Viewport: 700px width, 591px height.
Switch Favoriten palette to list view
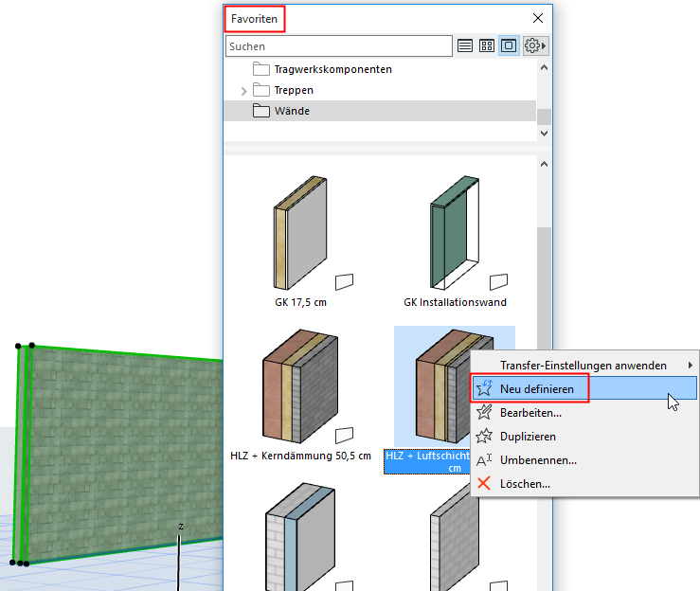[x=465, y=45]
